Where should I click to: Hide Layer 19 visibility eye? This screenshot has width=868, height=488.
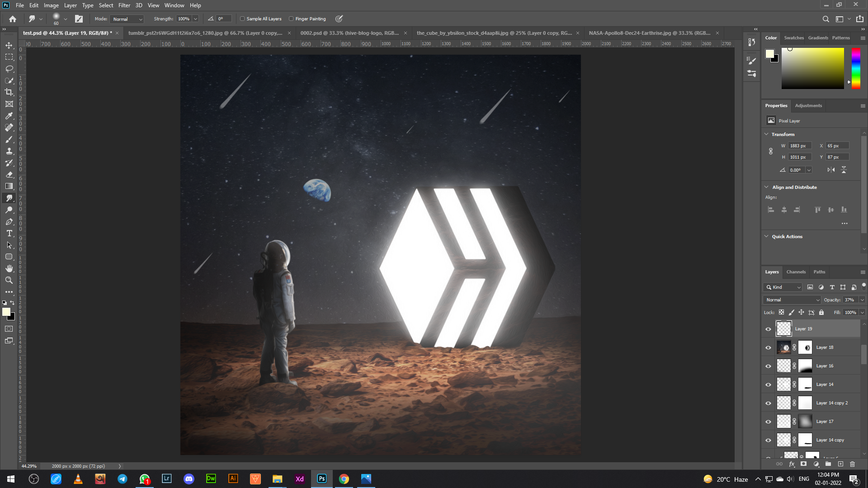[768, 329]
